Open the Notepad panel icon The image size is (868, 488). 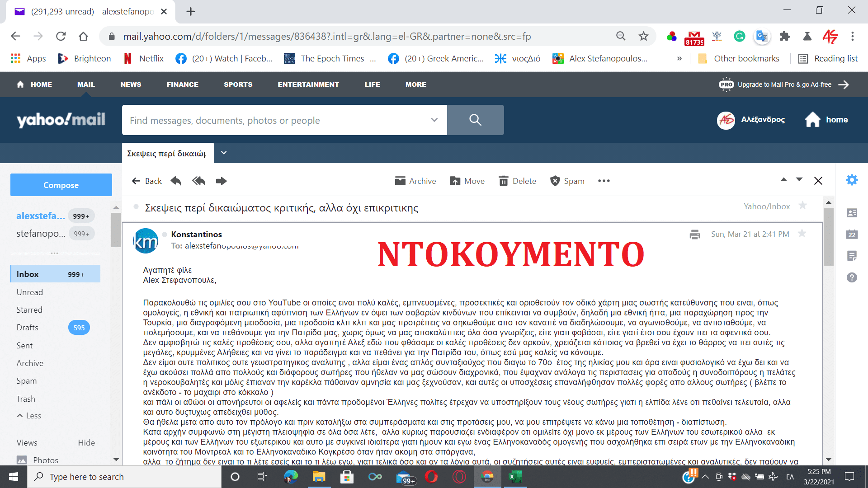coord(852,256)
